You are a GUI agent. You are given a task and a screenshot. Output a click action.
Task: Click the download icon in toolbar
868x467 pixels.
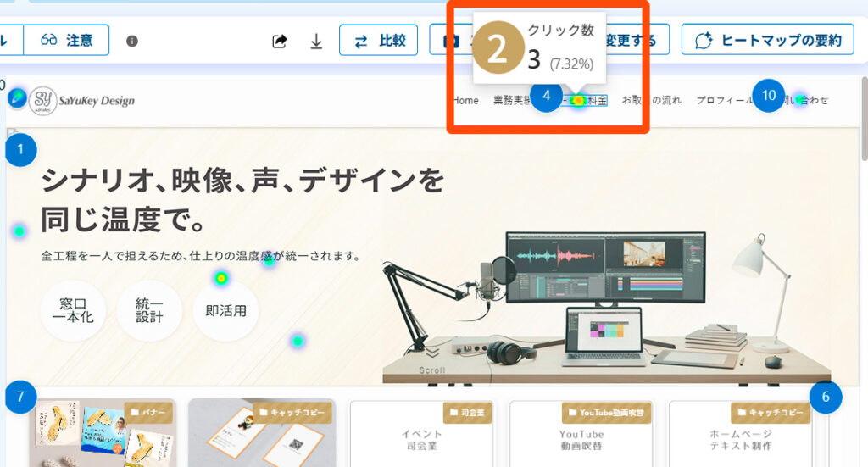click(316, 41)
